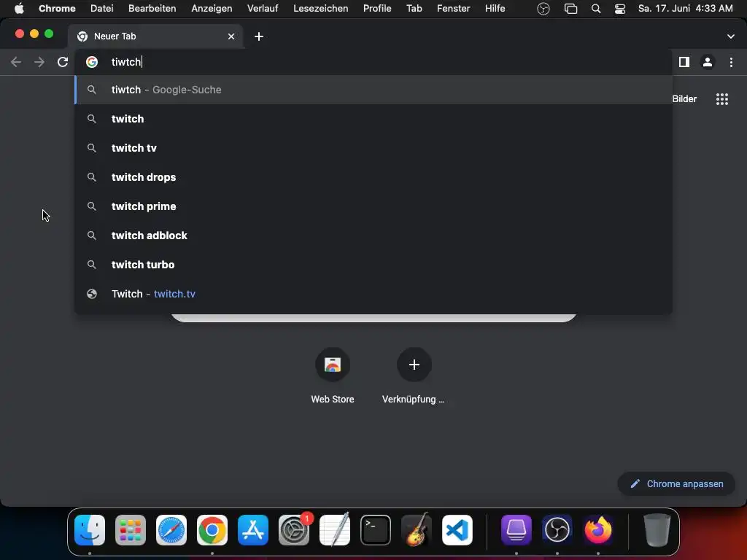Open Control Center in menu bar
747x560 pixels.
(620, 9)
